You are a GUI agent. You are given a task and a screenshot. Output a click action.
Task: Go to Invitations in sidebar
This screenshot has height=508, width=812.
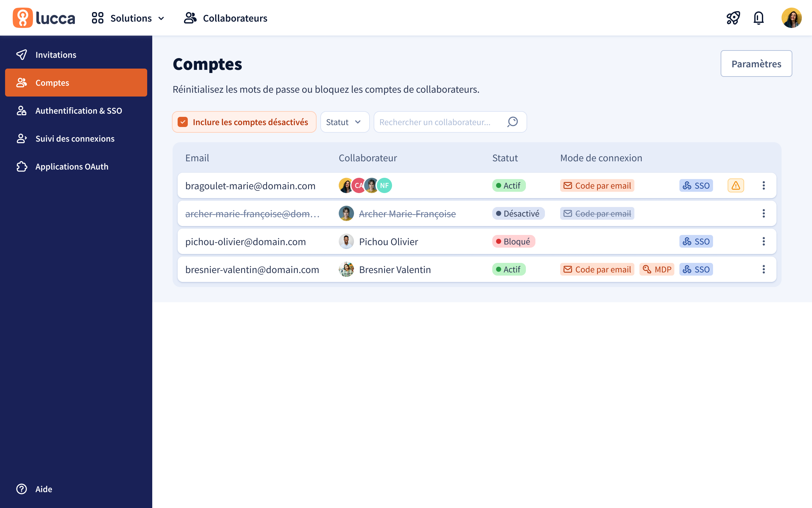click(x=76, y=55)
